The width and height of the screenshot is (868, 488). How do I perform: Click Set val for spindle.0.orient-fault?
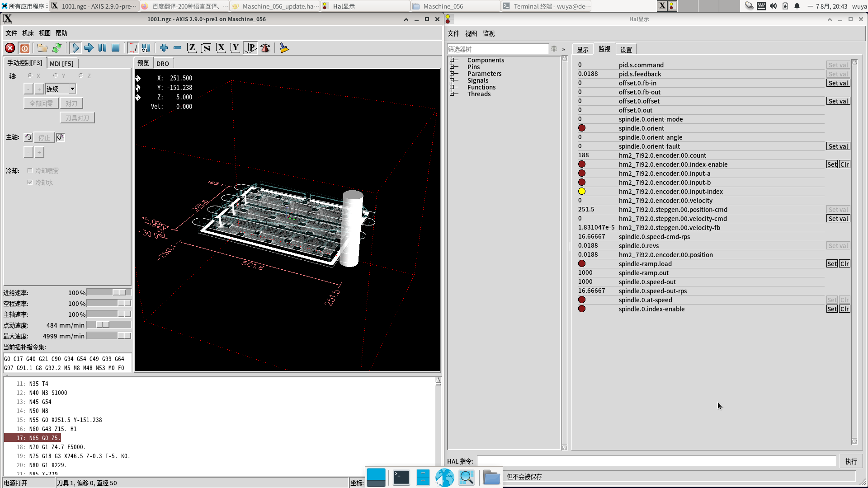click(838, 146)
